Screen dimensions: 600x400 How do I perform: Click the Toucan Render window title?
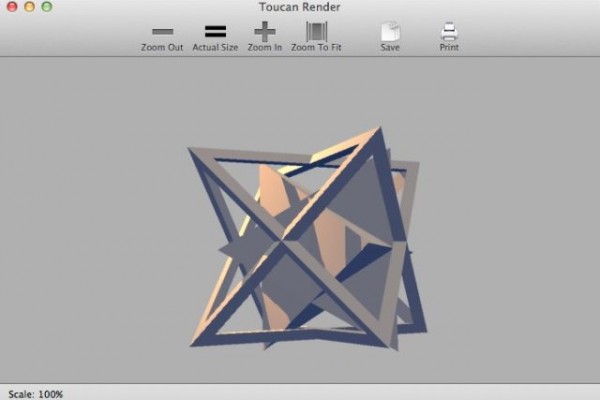(x=300, y=7)
